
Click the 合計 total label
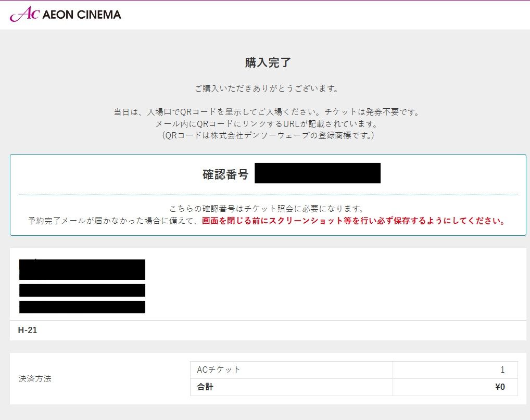pos(205,387)
